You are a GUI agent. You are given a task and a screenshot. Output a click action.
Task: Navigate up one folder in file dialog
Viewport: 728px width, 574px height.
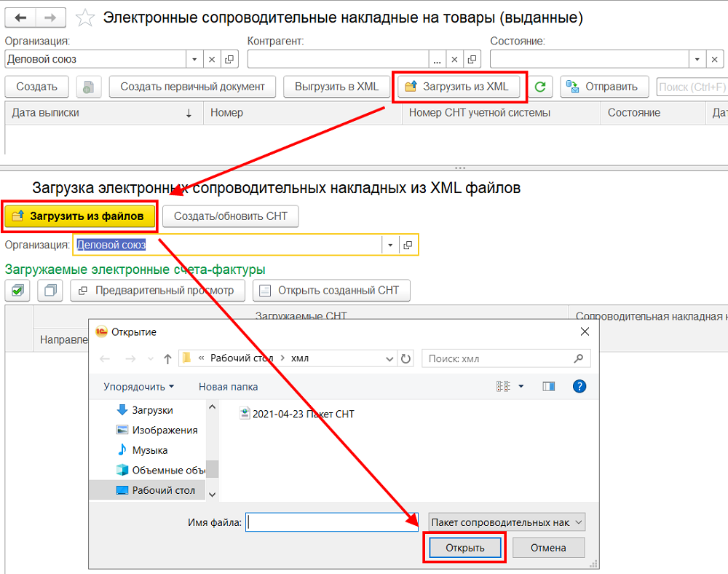(167, 358)
